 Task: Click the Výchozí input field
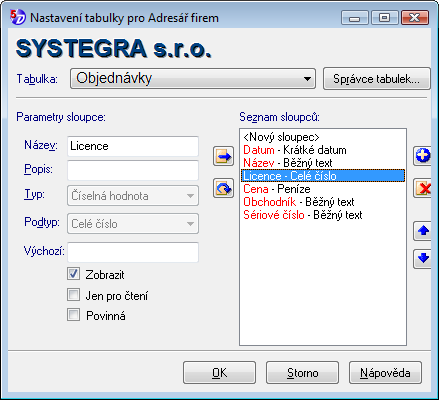133,252
